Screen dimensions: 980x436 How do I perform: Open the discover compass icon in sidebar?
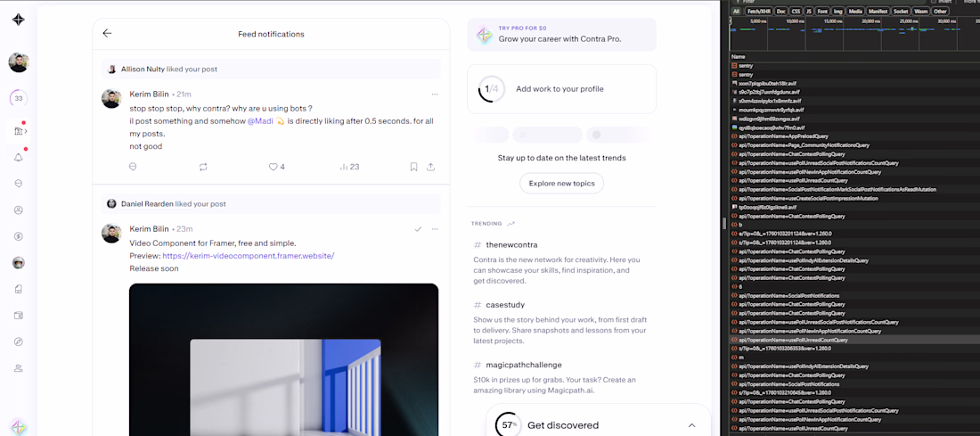pos(19,341)
